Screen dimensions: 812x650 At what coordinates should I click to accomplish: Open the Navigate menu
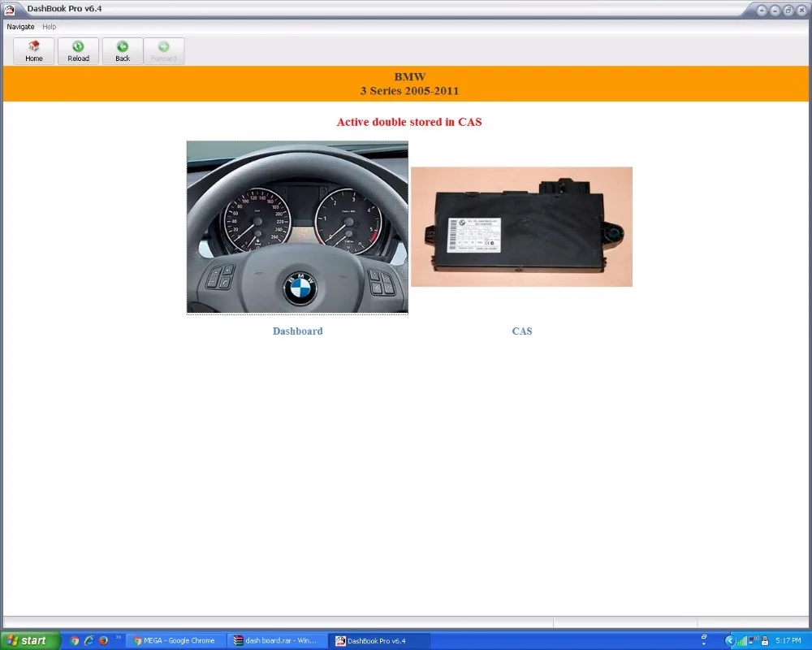click(21, 27)
